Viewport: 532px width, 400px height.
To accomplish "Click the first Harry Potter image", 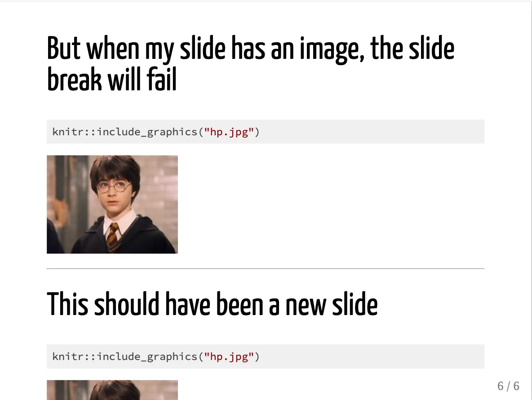I will pyautogui.click(x=112, y=204).
